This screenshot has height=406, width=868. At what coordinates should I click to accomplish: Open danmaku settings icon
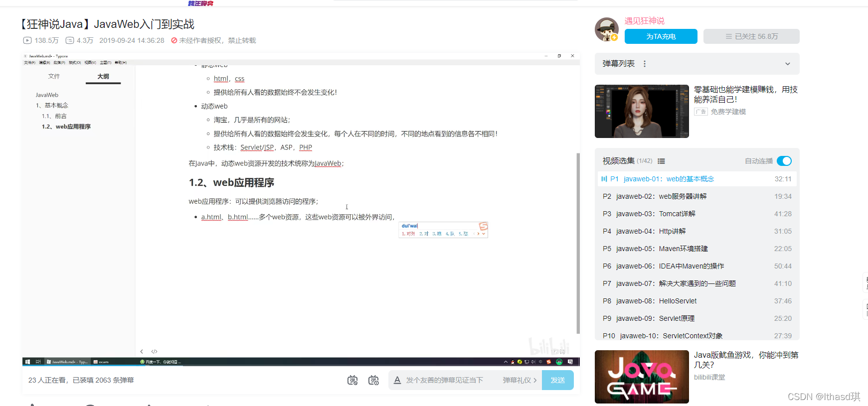coord(373,380)
